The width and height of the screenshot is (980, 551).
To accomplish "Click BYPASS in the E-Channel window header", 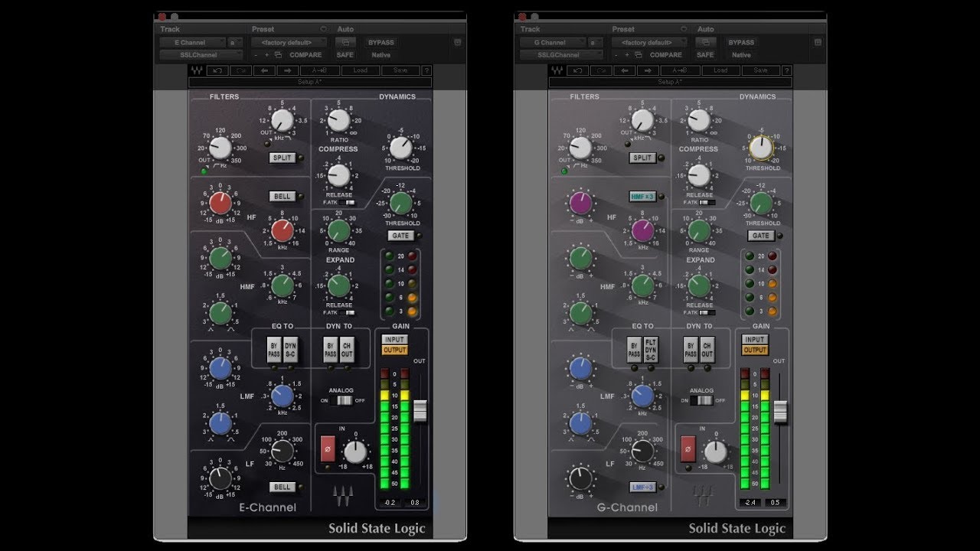I will [381, 43].
